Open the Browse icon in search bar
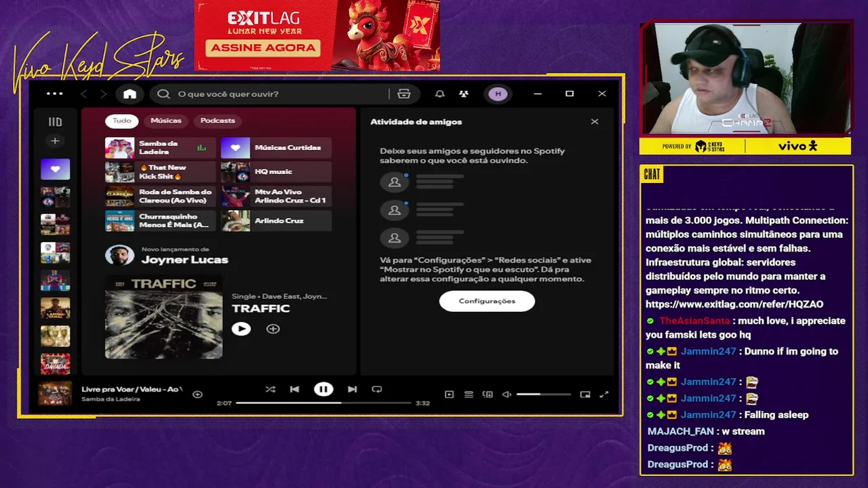Screen dimensions: 868x488 pyautogui.click(x=404, y=94)
